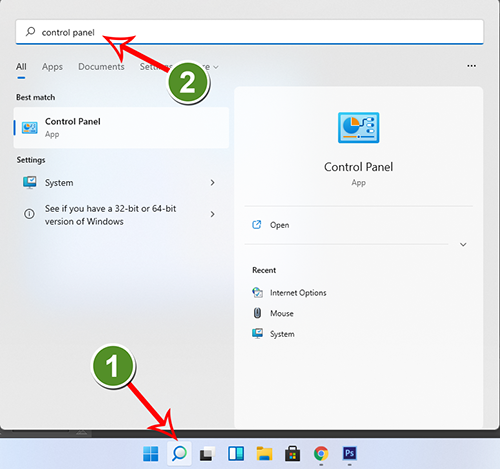Click the System icon under Recent
500x469 pixels.
click(257, 333)
